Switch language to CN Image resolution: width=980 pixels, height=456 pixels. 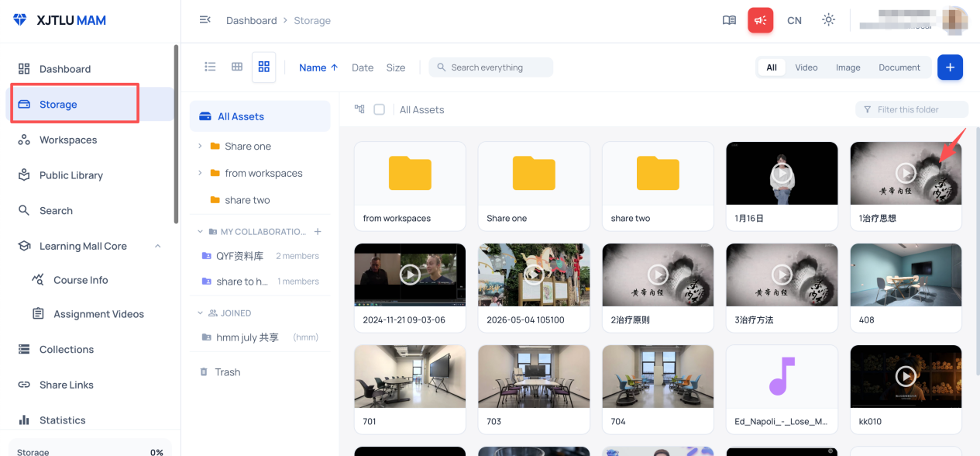click(794, 21)
